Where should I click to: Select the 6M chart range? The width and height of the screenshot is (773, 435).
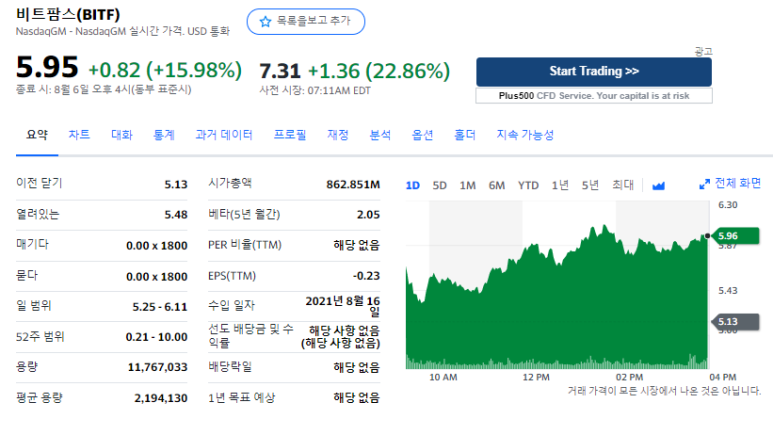(x=496, y=185)
